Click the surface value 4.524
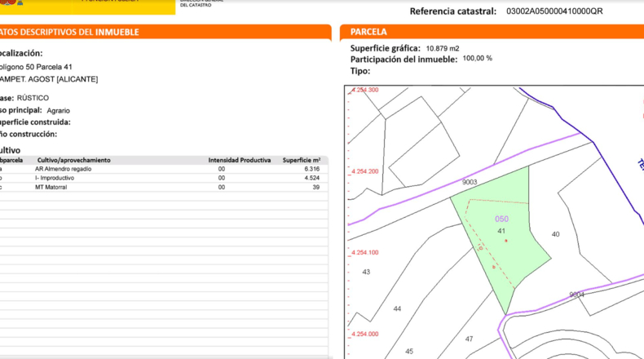644x359 pixels. (312, 178)
